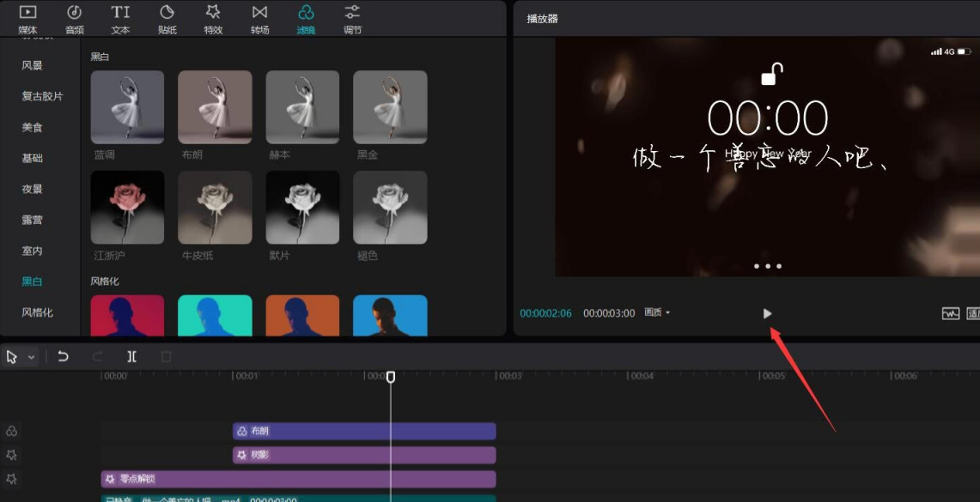The image size is (980, 502).
Task: Click the 秋影 effect track header icon
Action: pos(240,455)
